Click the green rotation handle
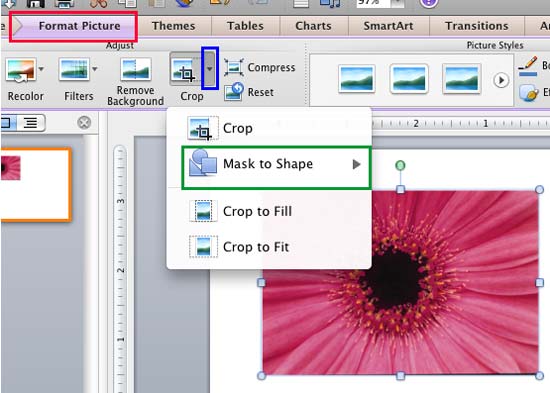This screenshot has width=550, height=393. point(400,165)
